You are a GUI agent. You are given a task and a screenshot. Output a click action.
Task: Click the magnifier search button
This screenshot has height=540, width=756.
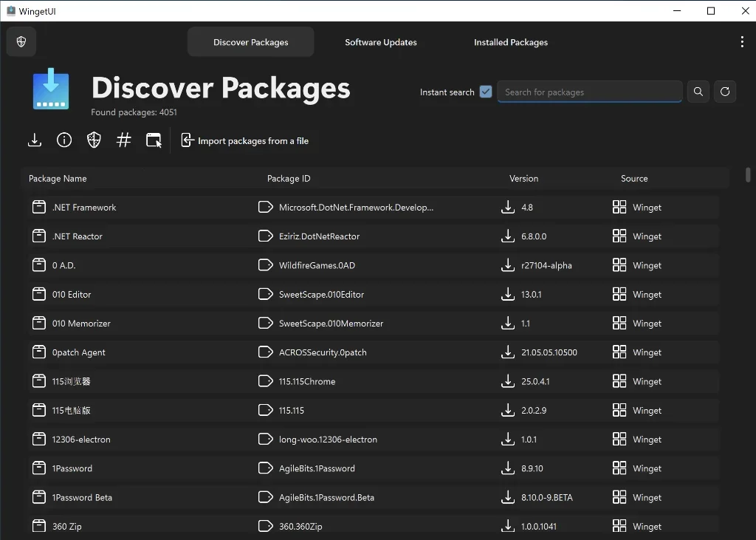[x=698, y=92]
